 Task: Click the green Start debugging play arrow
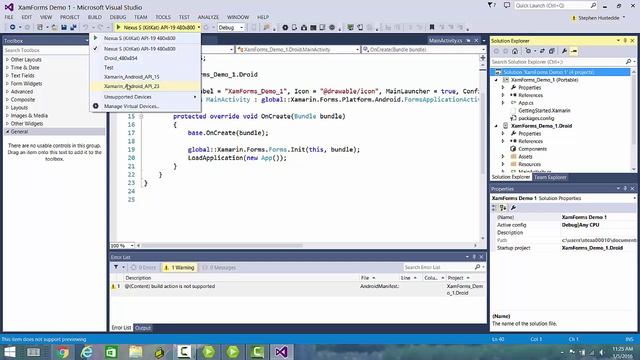pos(118,27)
